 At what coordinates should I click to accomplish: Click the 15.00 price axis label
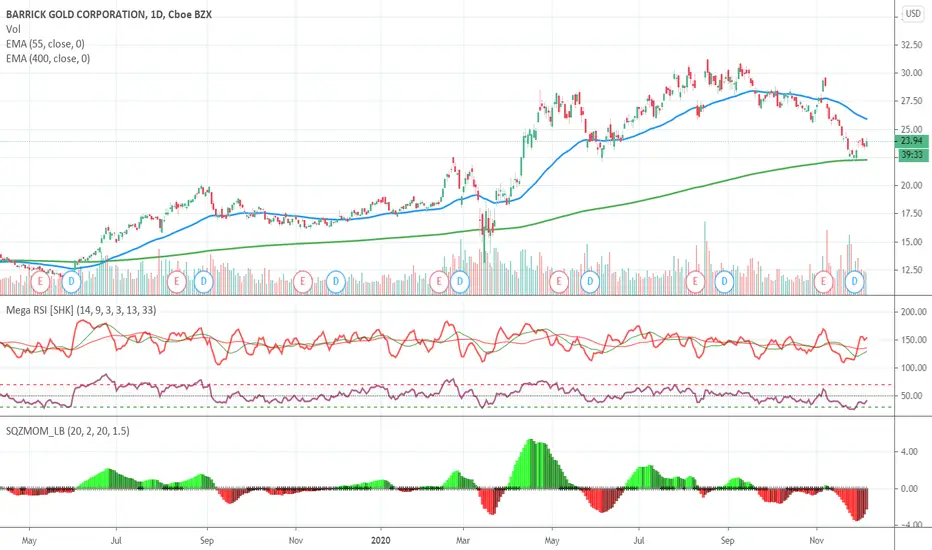point(912,242)
